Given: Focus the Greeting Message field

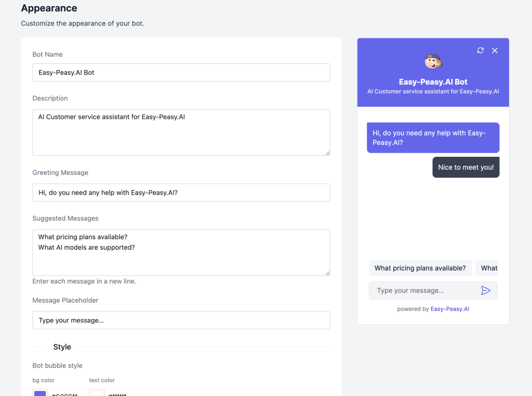Looking at the screenshot, I should click(x=181, y=193).
